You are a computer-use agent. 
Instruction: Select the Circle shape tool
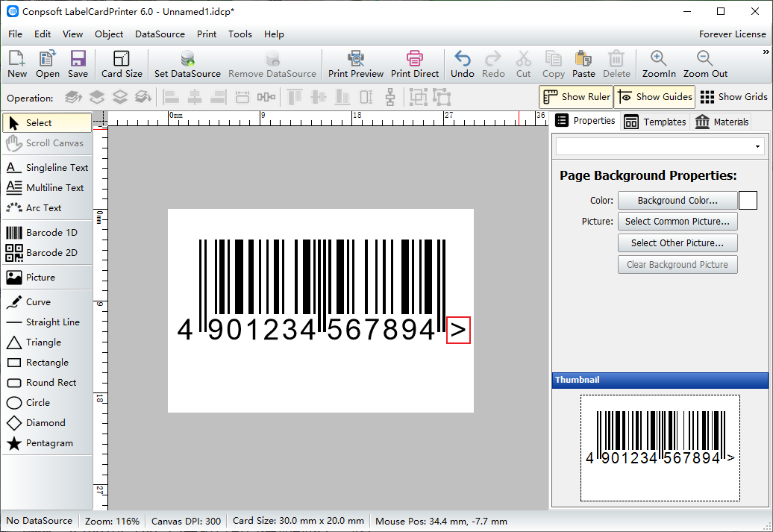pos(47,403)
